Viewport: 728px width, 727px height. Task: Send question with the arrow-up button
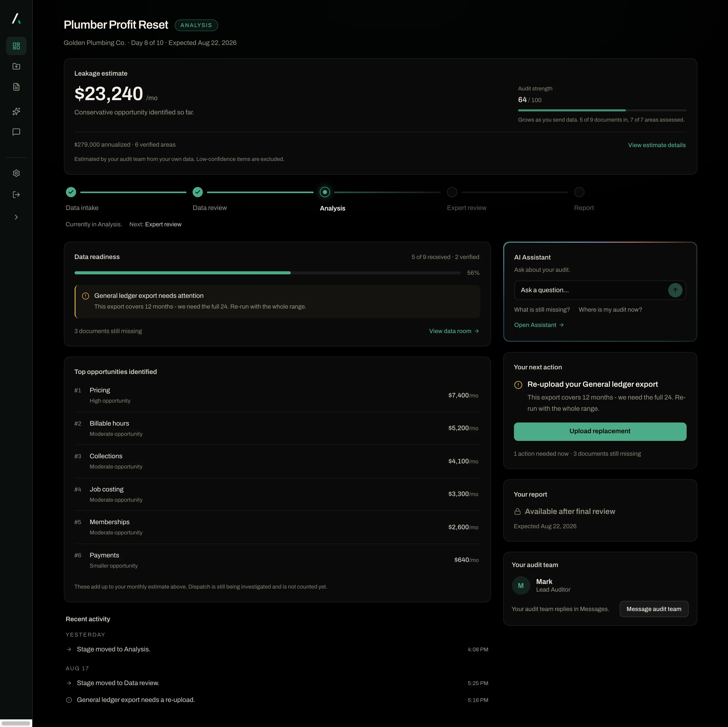[675, 290]
